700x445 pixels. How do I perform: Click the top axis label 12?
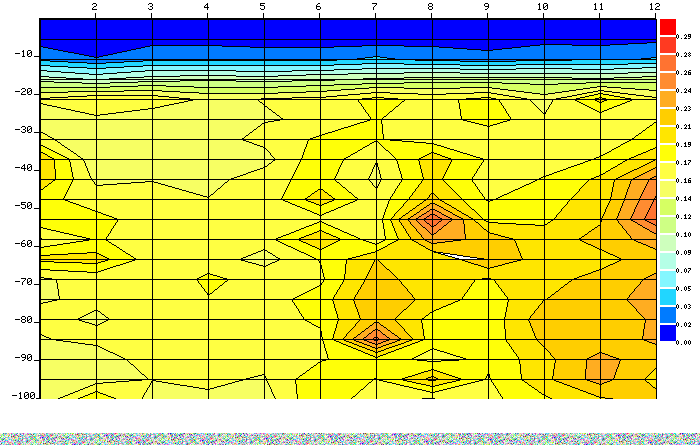click(x=654, y=7)
